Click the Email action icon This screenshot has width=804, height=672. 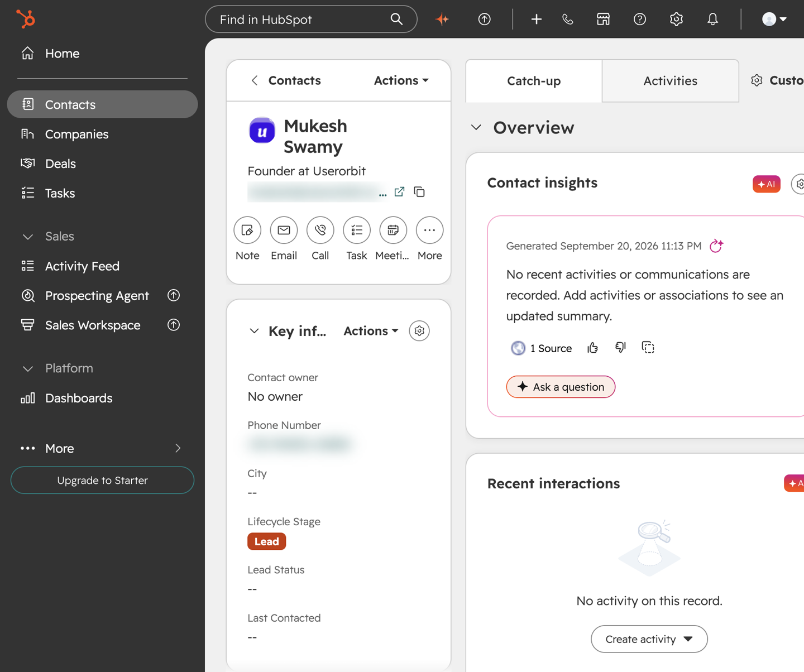coord(284,230)
